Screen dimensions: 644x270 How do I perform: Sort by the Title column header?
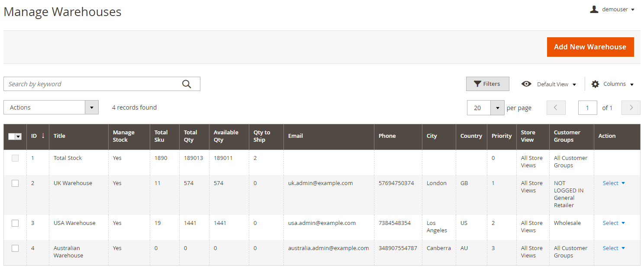coord(60,136)
